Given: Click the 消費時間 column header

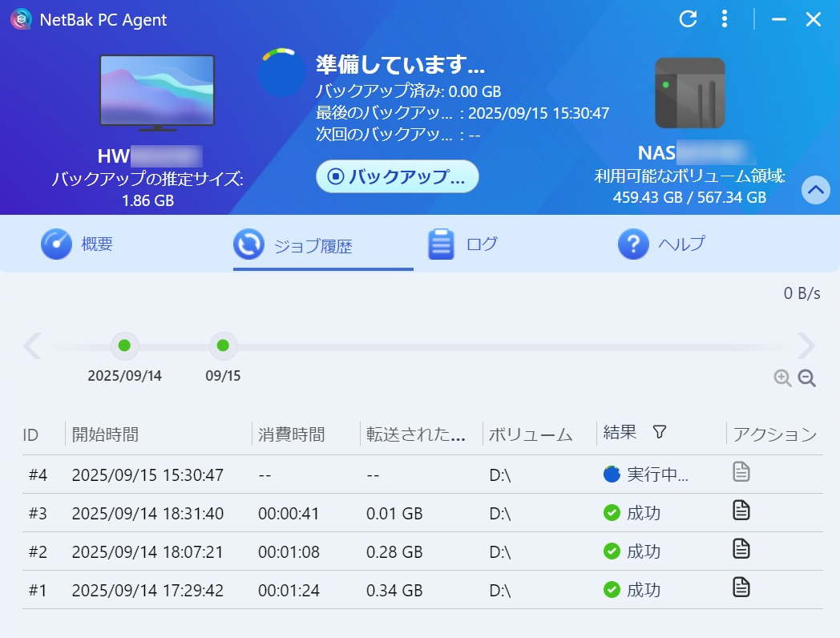Looking at the screenshot, I should point(292,434).
